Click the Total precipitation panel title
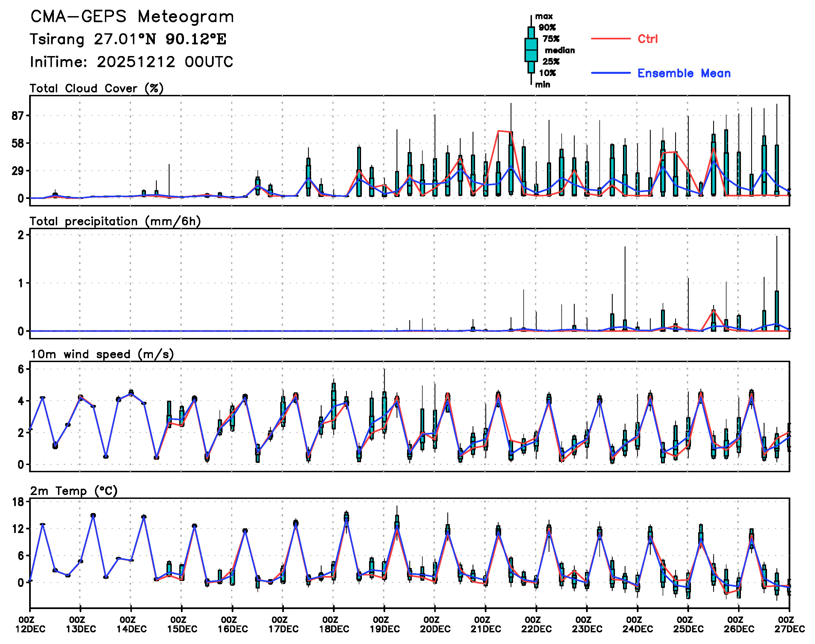The image size is (815, 644). tap(115, 221)
